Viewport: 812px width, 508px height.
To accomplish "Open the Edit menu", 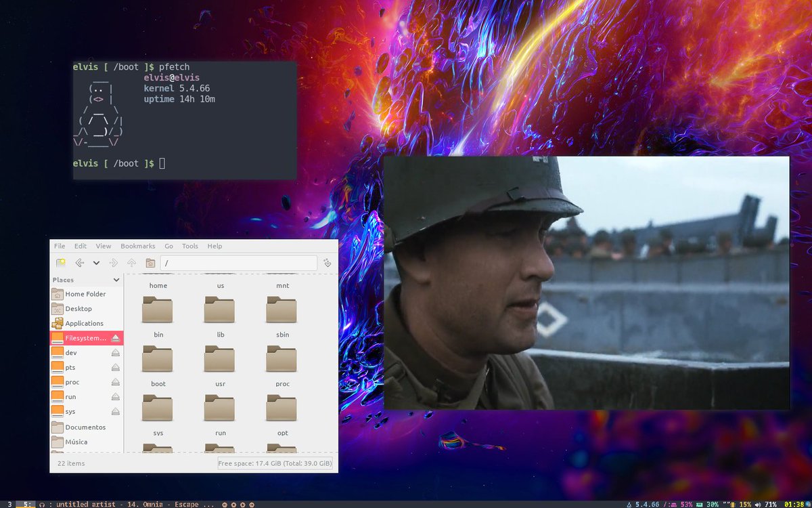I will (81, 246).
